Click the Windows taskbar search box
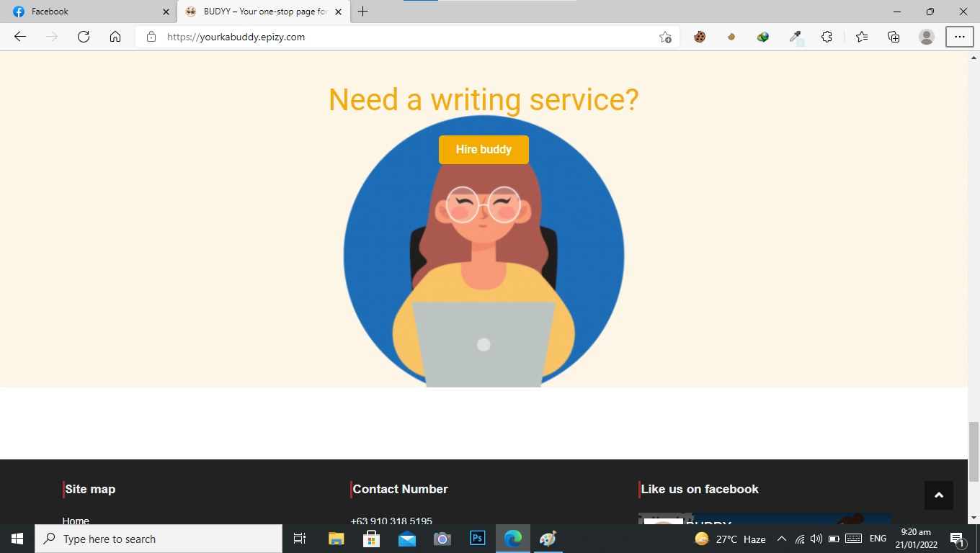Screen dimensions: 980x553 (159, 539)
